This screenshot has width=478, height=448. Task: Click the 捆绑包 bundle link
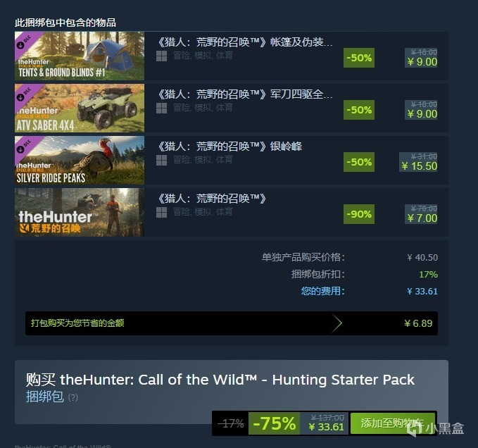(x=45, y=397)
